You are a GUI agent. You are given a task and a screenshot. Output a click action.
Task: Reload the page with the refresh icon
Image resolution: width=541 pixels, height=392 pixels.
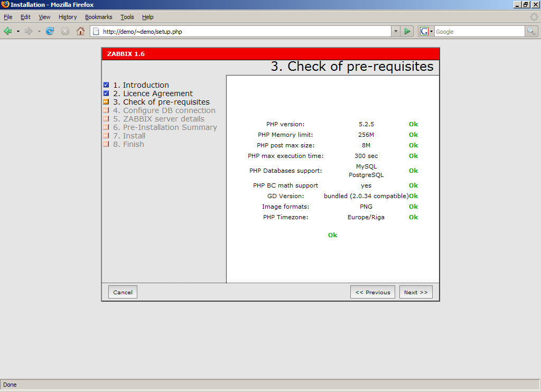(x=50, y=31)
